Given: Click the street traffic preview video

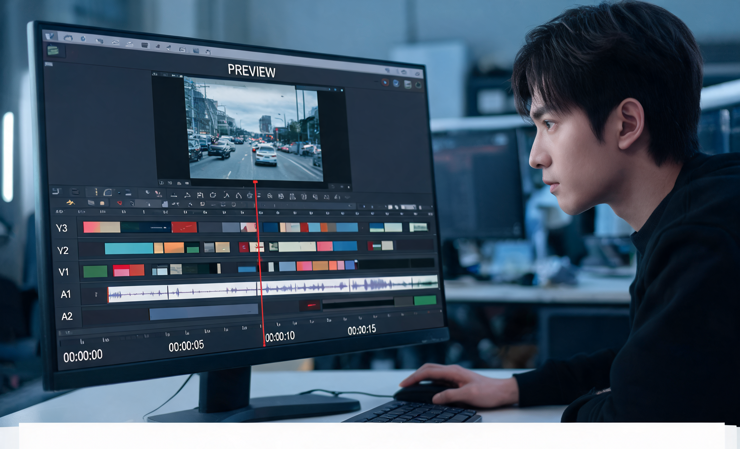Looking at the screenshot, I should click(x=253, y=129).
